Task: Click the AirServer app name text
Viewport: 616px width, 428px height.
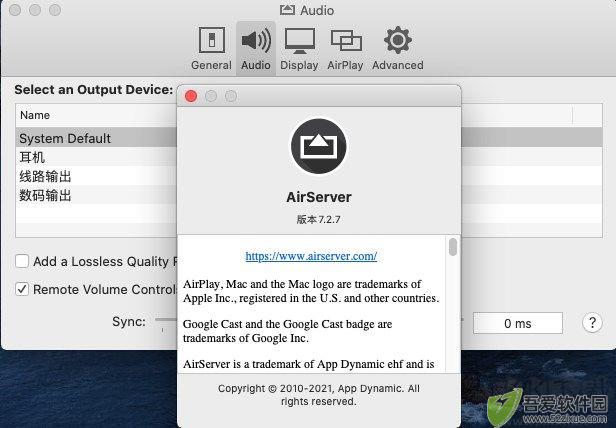Action: point(319,197)
